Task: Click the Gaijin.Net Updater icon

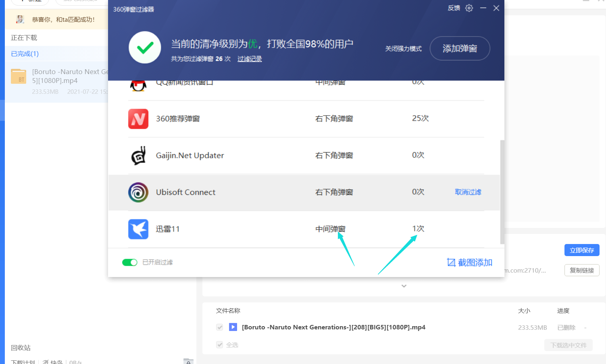Action: coord(138,155)
